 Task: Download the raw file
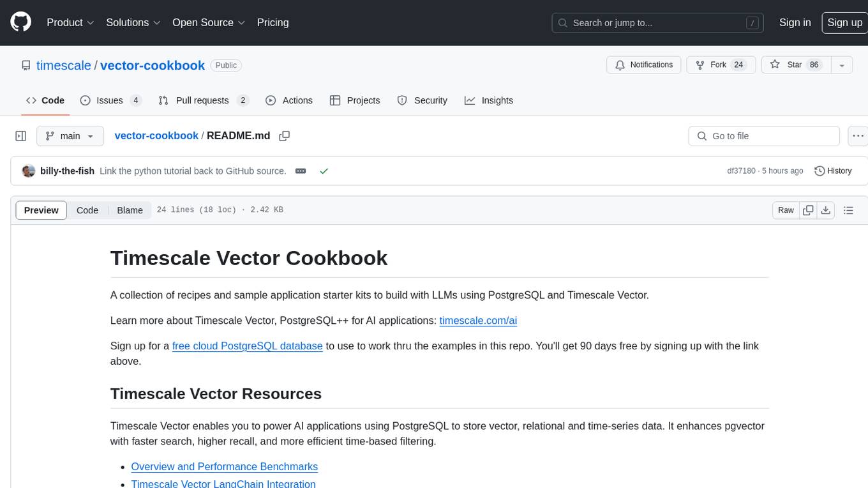click(826, 210)
